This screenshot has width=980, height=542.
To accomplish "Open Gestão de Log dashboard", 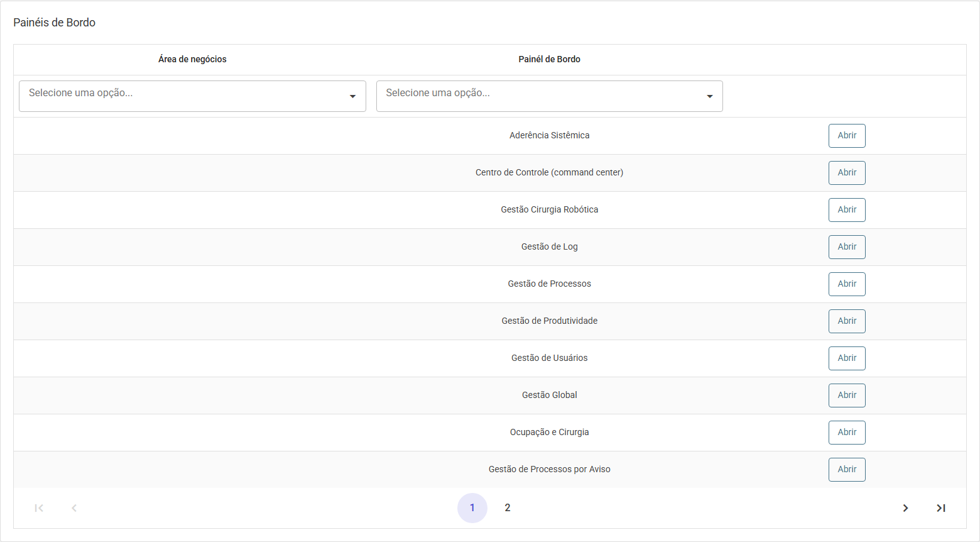I will [847, 247].
